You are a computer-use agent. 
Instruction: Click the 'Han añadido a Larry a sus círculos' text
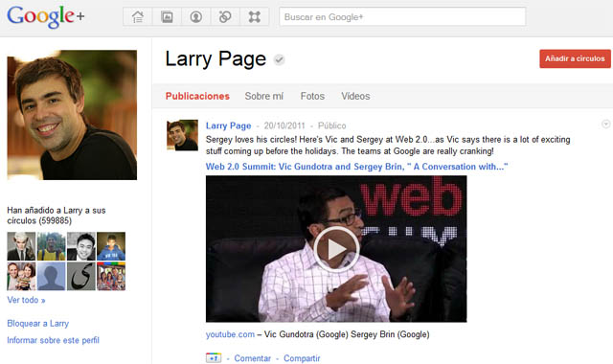coord(57,216)
